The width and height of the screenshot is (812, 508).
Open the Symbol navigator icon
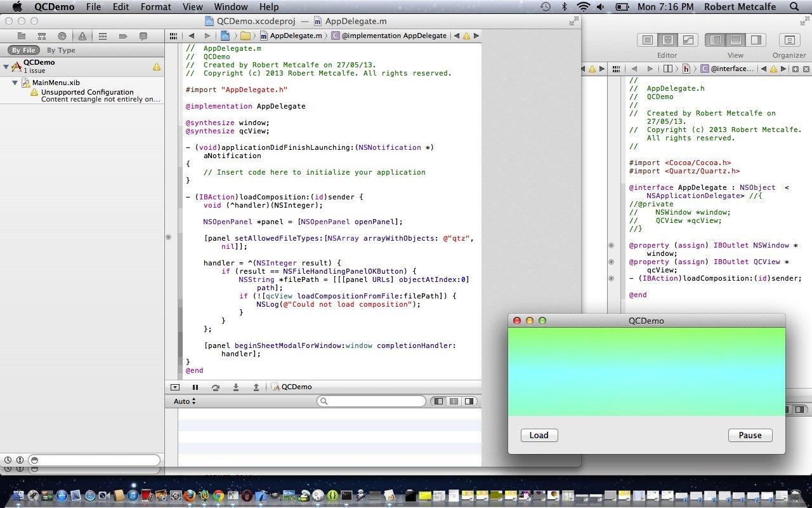point(42,36)
